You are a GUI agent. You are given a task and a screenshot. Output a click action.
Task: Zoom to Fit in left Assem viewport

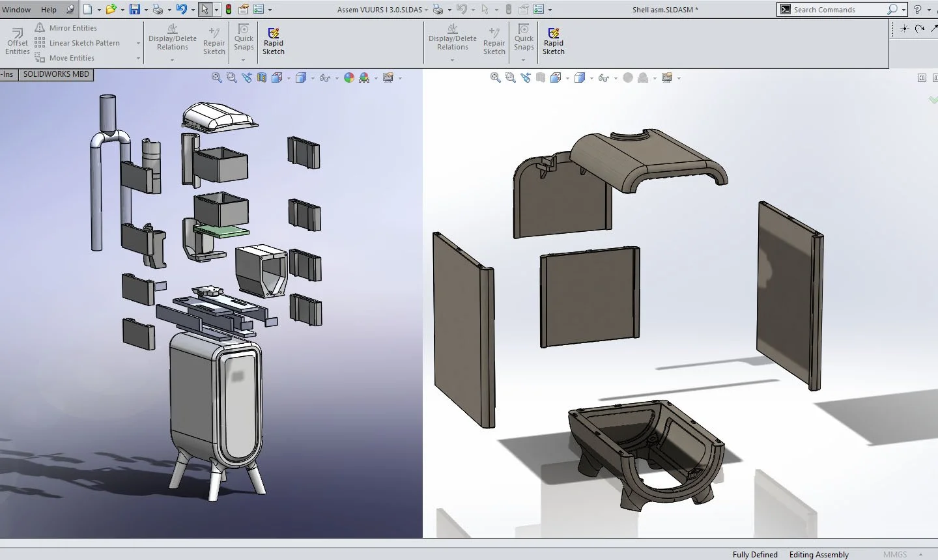[217, 77]
